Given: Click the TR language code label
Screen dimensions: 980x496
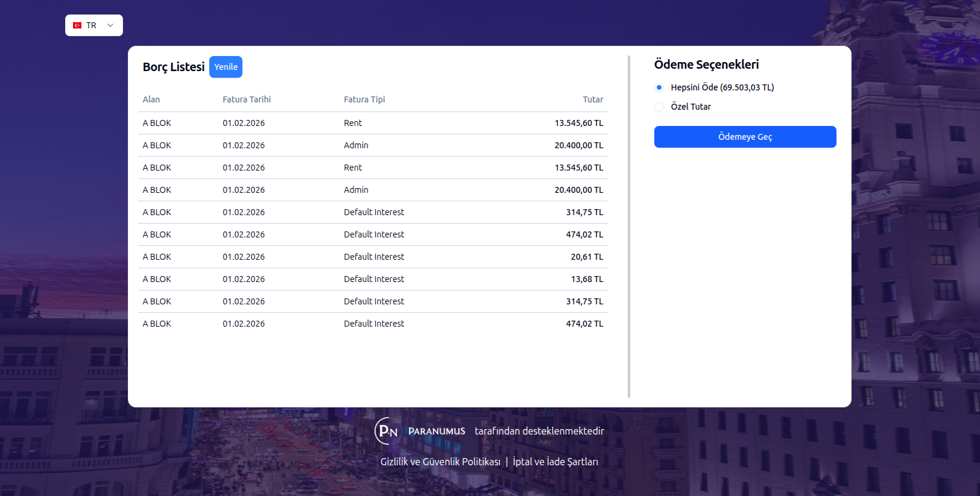Looking at the screenshot, I should tap(91, 25).
